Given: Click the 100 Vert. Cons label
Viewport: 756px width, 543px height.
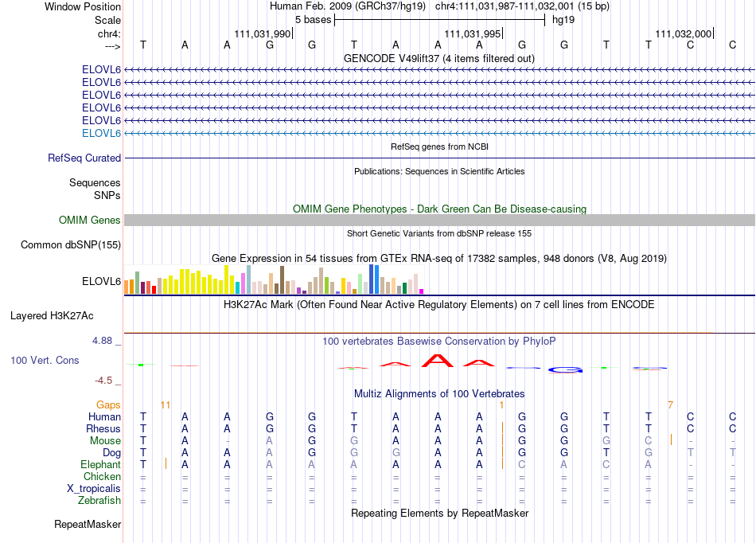Looking at the screenshot, I should pyautogui.click(x=45, y=360).
